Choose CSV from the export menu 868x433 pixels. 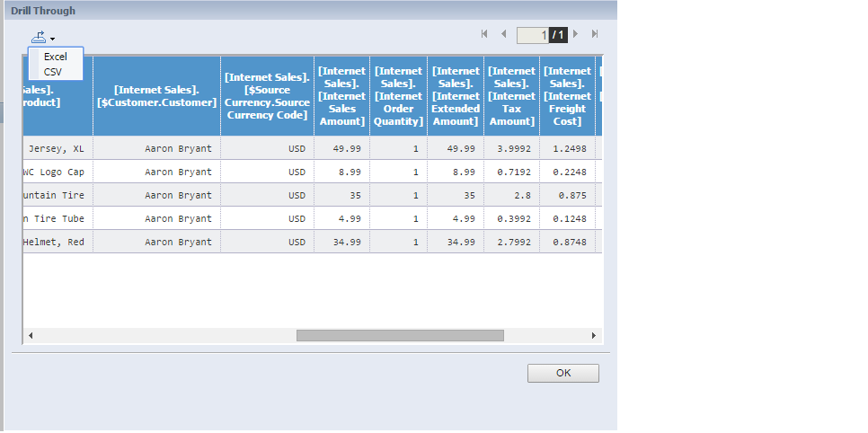pyautogui.click(x=53, y=72)
